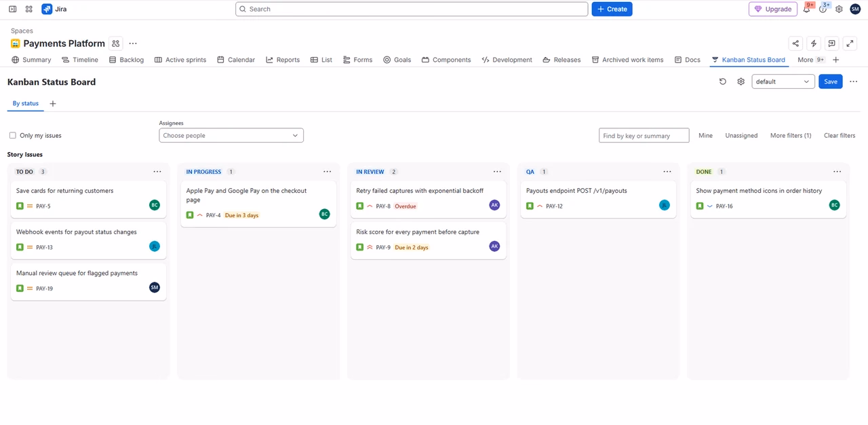The height and width of the screenshot is (425, 868).
Task: Open the Docs tab
Action: (x=687, y=60)
